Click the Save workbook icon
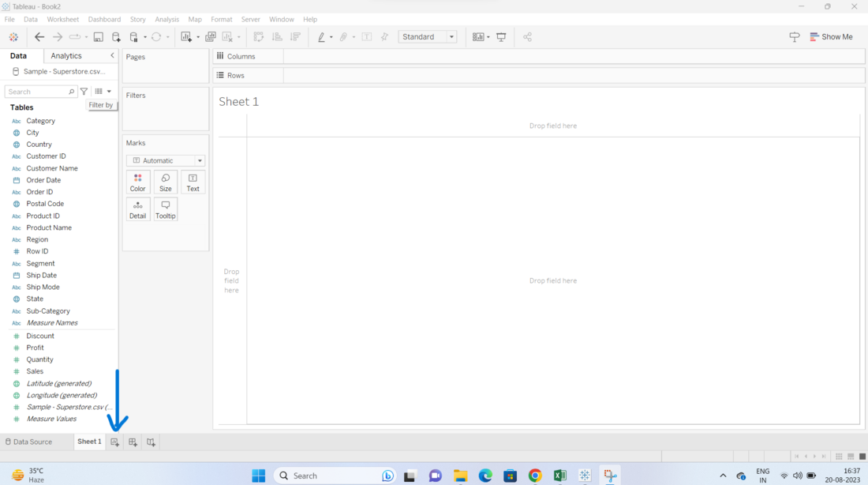 pyautogui.click(x=98, y=36)
